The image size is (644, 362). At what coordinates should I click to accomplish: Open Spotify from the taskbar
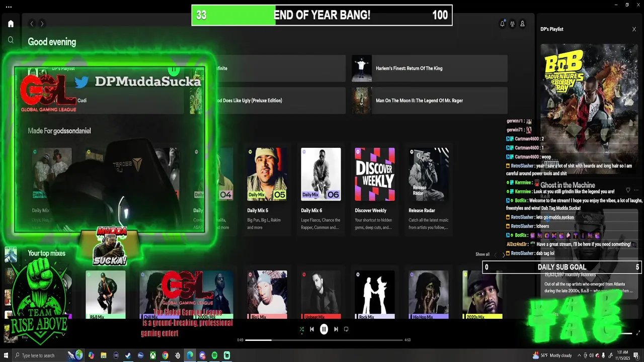[x=214, y=355]
